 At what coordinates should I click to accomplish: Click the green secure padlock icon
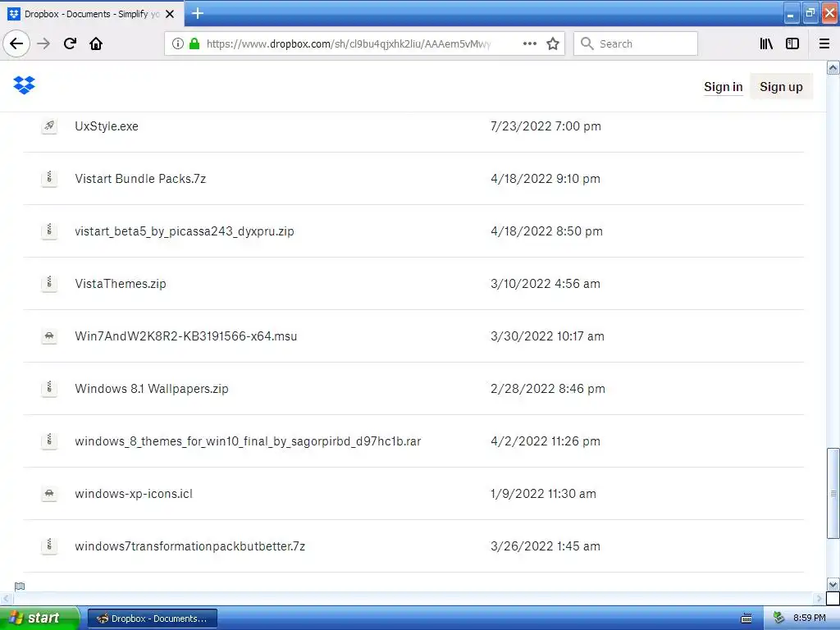click(x=194, y=43)
